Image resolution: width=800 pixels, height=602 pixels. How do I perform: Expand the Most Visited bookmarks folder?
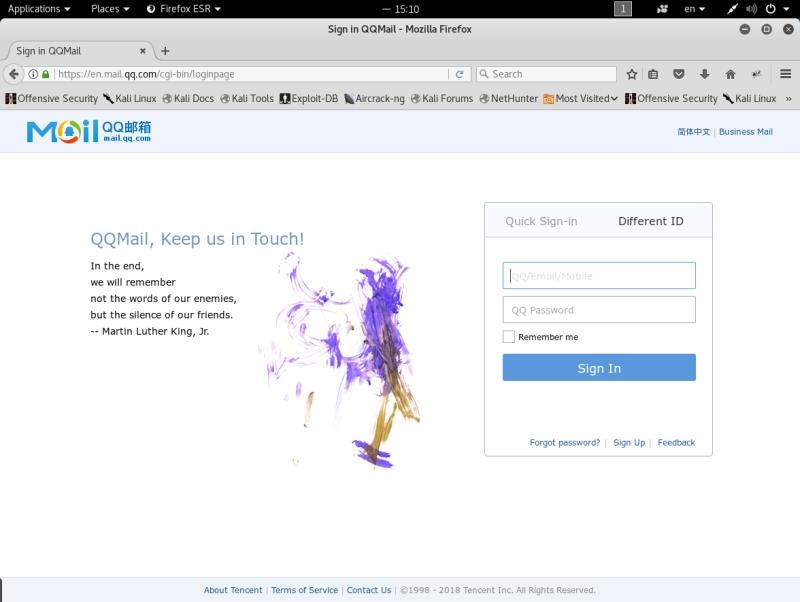tap(581, 99)
